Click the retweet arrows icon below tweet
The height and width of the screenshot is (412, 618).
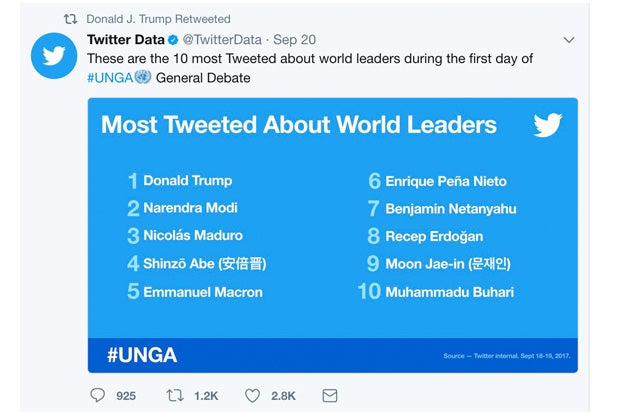175,395
